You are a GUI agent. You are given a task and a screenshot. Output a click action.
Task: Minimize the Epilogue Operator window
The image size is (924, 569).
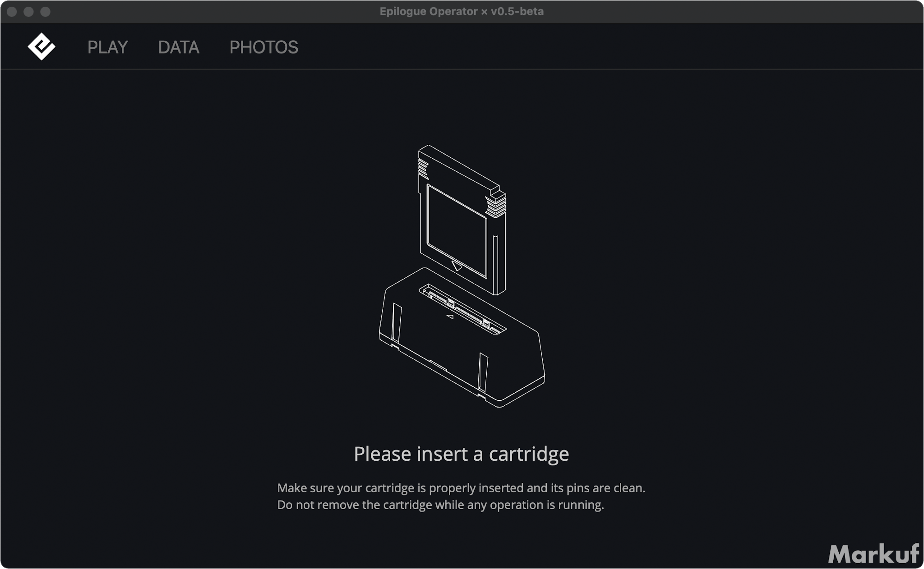[x=28, y=12]
